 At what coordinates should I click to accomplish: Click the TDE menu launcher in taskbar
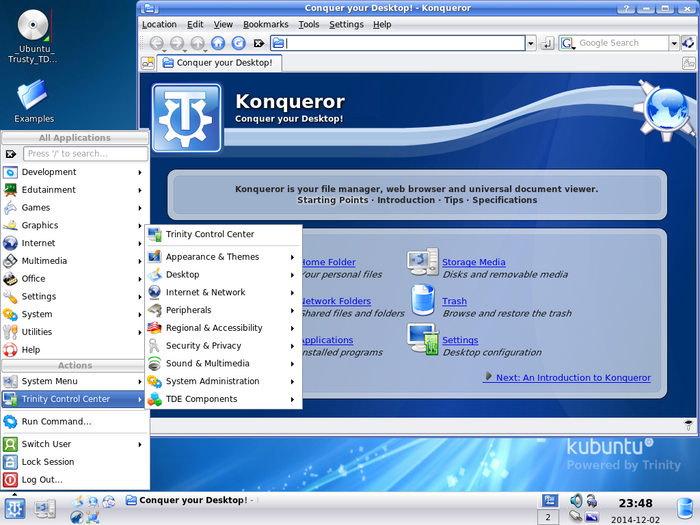[14, 508]
